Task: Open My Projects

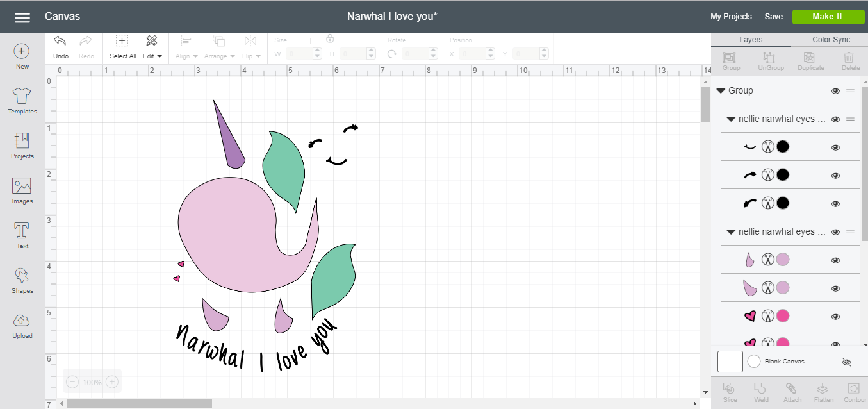Action: tap(730, 16)
